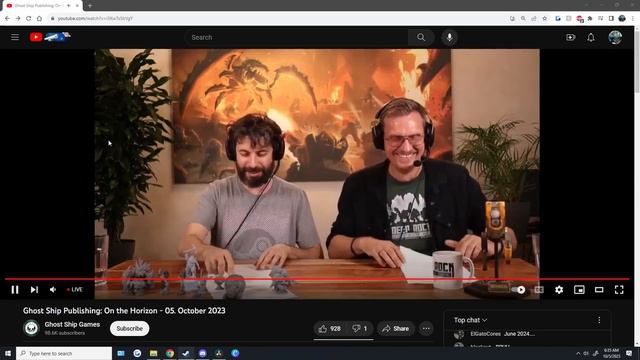Open the YouTube guide hamburger menu
Screen dimensions: 640x360
coord(15,37)
